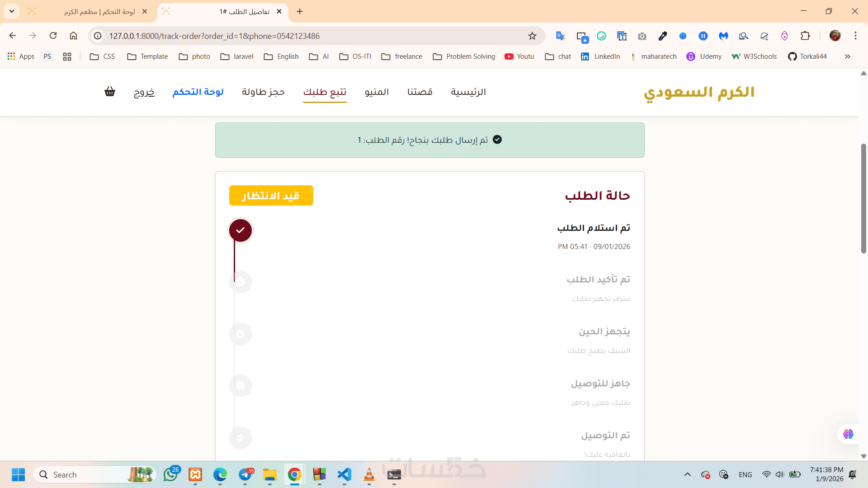Image resolution: width=868 pixels, height=488 pixels.
Task: Bookmark this page with the star icon
Action: coord(532,36)
